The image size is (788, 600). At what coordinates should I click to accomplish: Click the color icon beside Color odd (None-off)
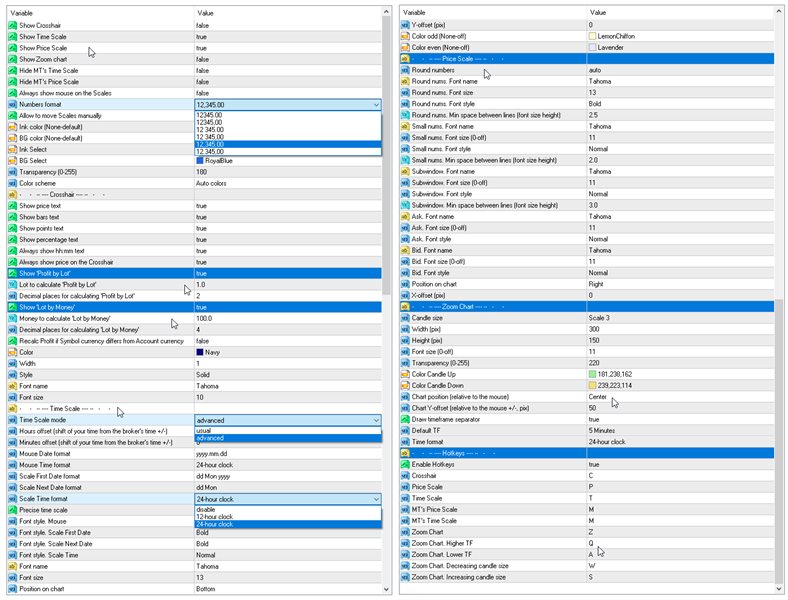405,36
